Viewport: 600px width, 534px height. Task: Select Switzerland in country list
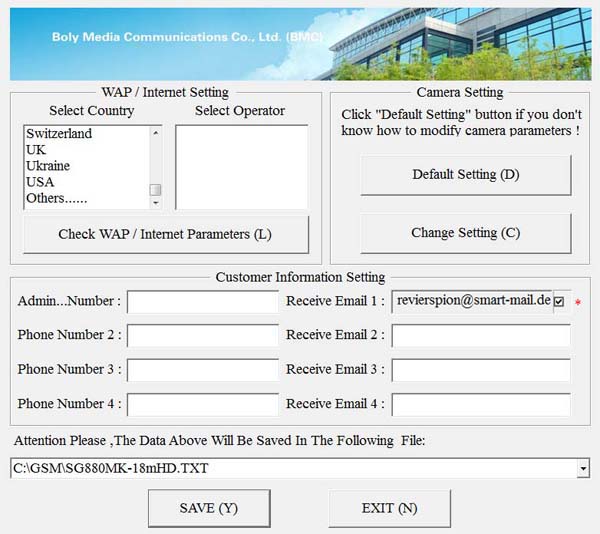point(59,134)
